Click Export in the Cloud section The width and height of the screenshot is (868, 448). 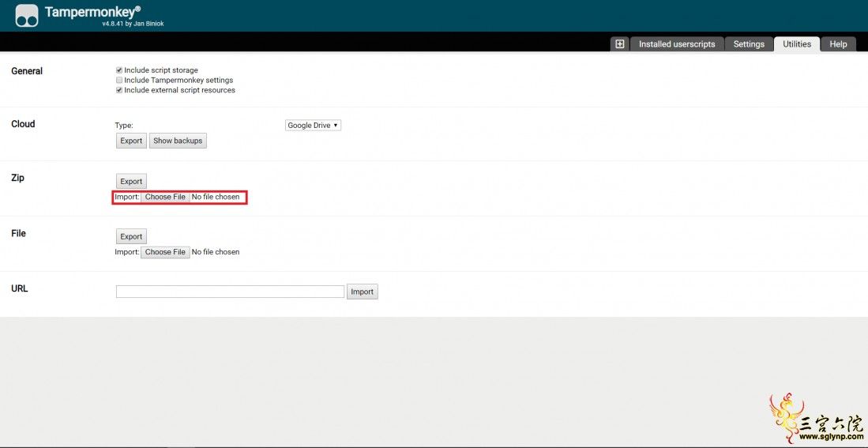[x=131, y=141]
